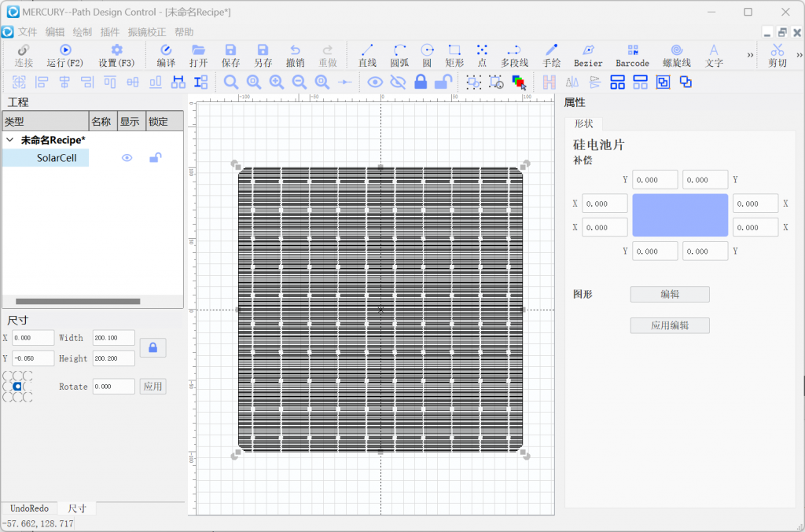Select the center anchor point radio button
The width and height of the screenshot is (805, 532).
(x=17, y=387)
